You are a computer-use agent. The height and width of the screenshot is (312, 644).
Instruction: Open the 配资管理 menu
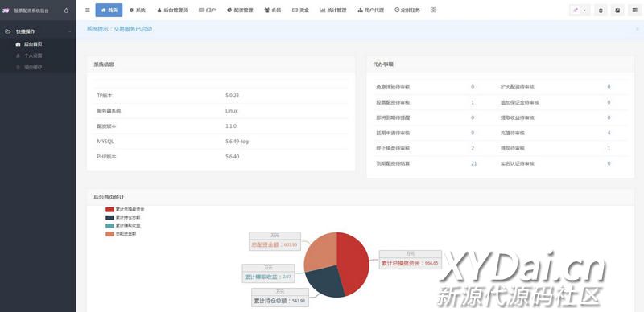coord(240,10)
